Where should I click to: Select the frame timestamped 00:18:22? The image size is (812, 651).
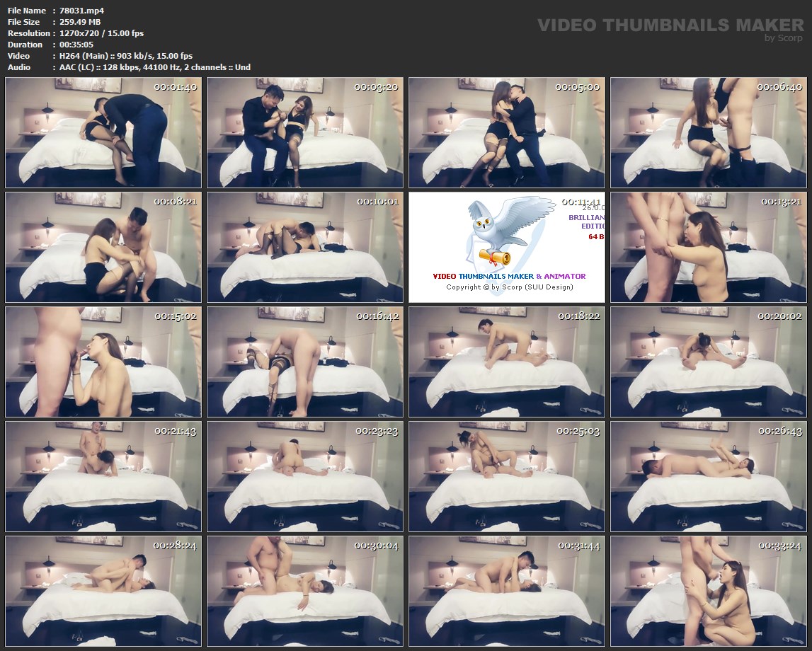tap(506, 362)
